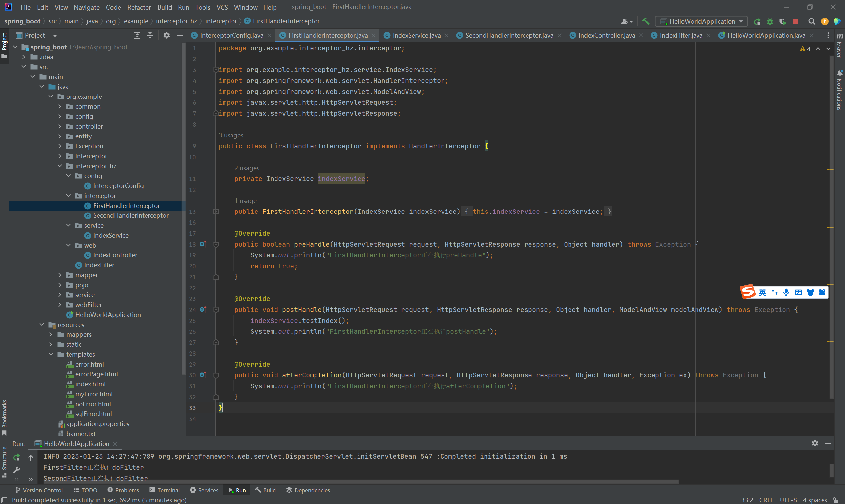Open the Terminal tool window
The height and width of the screenshot is (504, 845).
pyautogui.click(x=164, y=490)
